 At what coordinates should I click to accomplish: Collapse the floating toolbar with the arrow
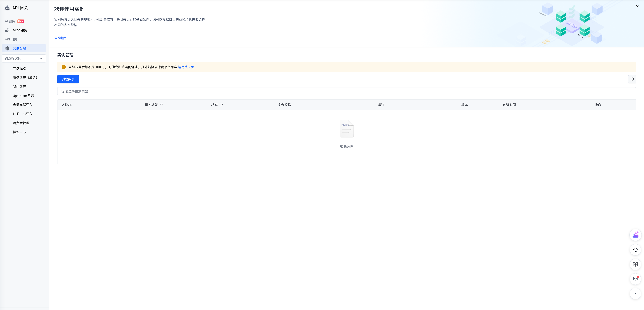tap(635, 294)
